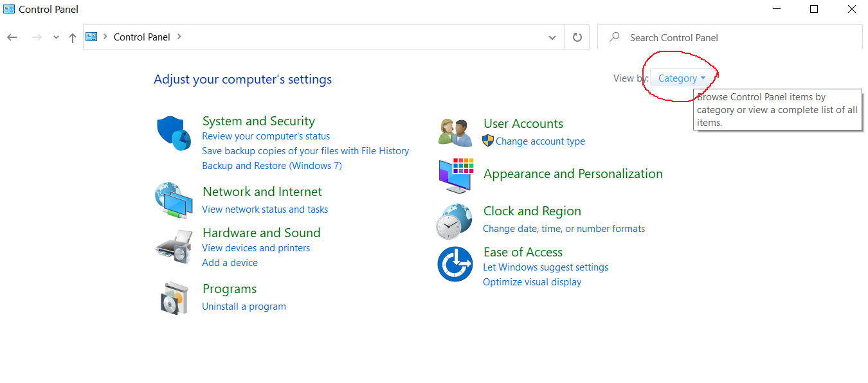Open the User Accounts heading
Viewport: 868px width, 383px height.
tap(523, 123)
